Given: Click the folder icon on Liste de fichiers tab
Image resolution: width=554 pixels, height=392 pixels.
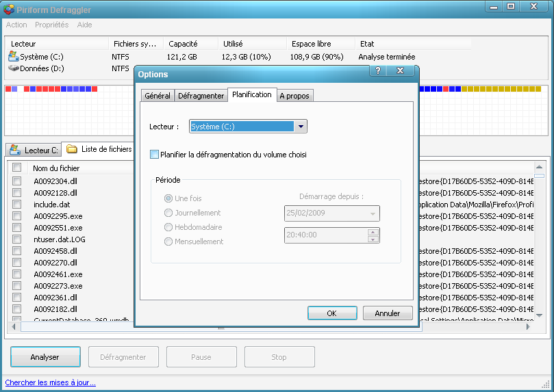Looking at the screenshot, I should tap(72, 149).
